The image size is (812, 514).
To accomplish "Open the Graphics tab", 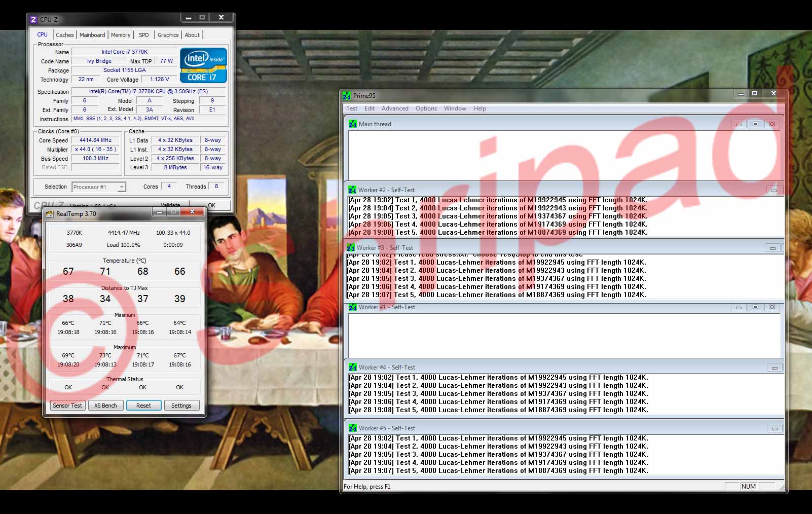I will pyautogui.click(x=168, y=35).
